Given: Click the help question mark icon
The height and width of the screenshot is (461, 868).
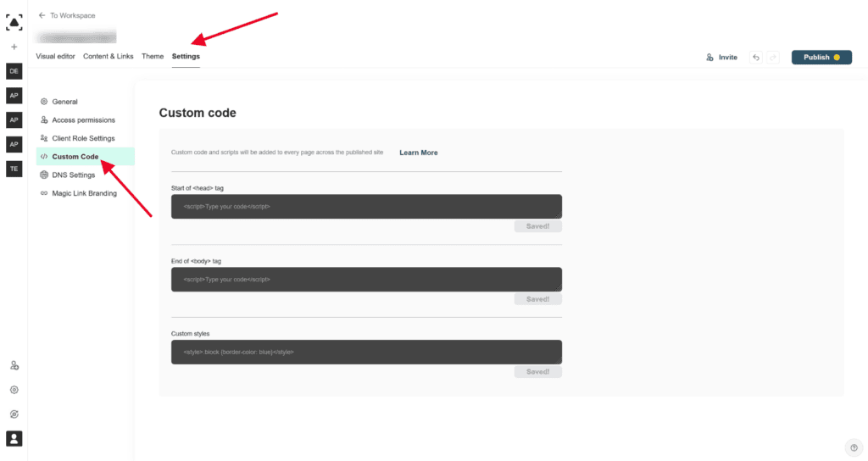Looking at the screenshot, I should [854, 447].
